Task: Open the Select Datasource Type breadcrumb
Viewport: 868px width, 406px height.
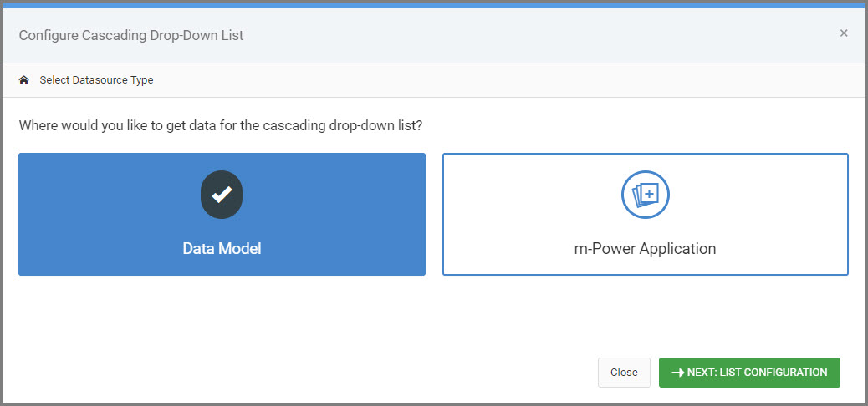Action: (x=96, y=80)
